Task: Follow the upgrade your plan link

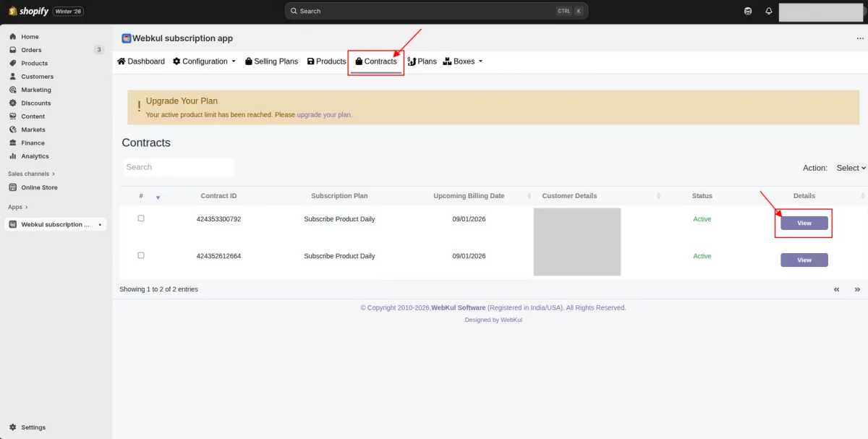Action: coord(324,115)
